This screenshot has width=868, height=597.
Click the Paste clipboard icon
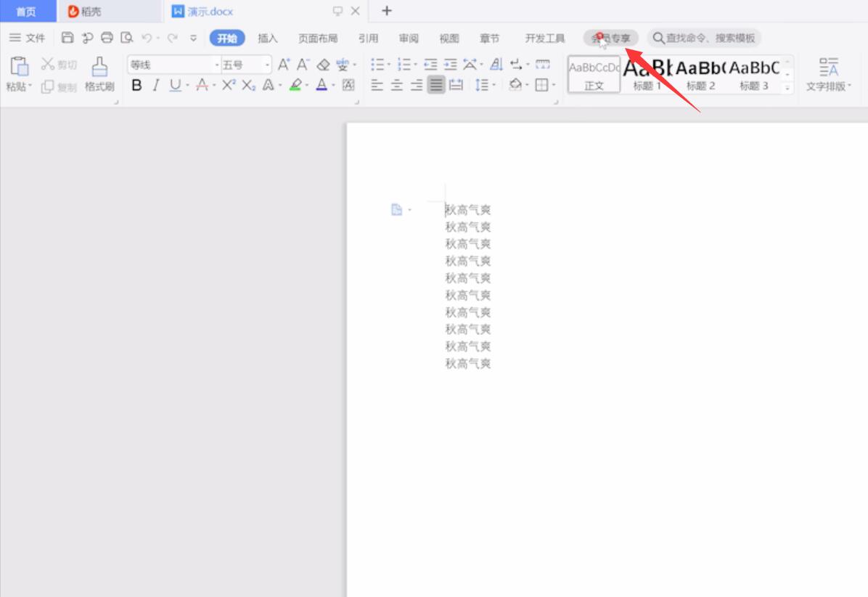(20, 67)
